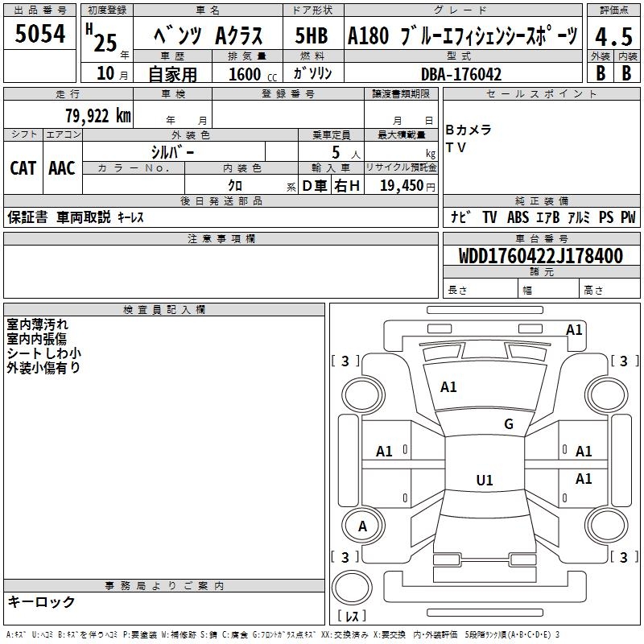Select interior color 'クロ'

click(x=235, y=186)
